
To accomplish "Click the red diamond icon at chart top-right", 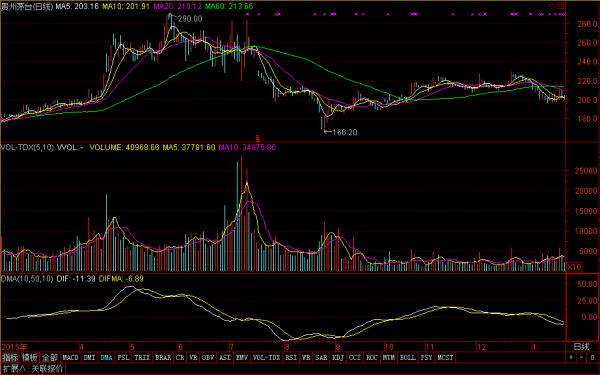I will click(552, 6).
